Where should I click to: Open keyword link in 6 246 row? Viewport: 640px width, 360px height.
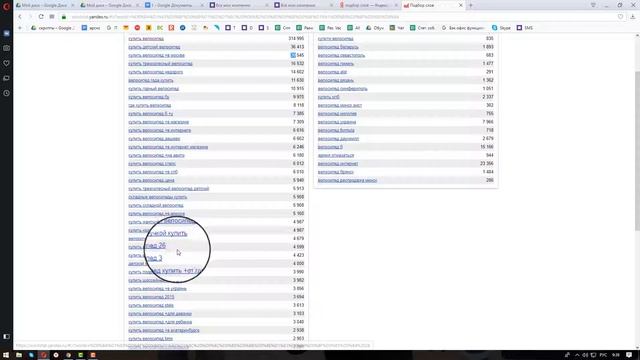pyautogui.click(x=168, y=147)
